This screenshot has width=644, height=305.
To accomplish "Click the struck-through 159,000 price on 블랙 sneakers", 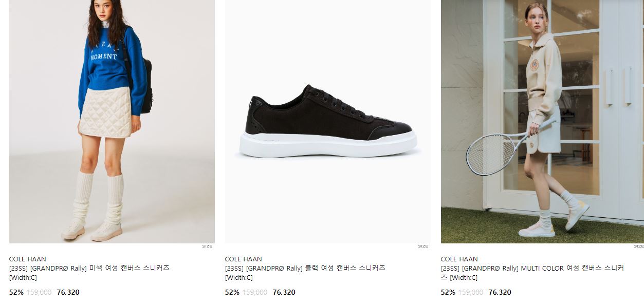I will coord(255,292).
